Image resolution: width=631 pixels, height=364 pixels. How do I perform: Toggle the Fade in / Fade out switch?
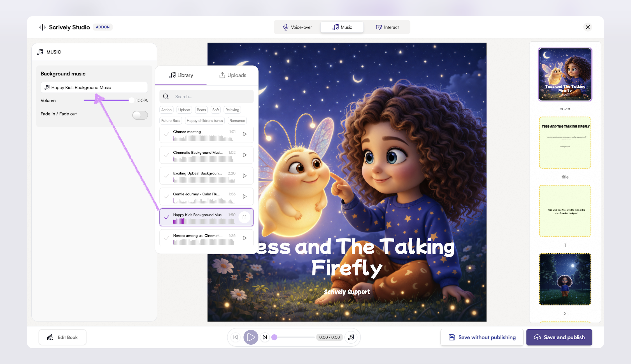(x=140, y=115)
